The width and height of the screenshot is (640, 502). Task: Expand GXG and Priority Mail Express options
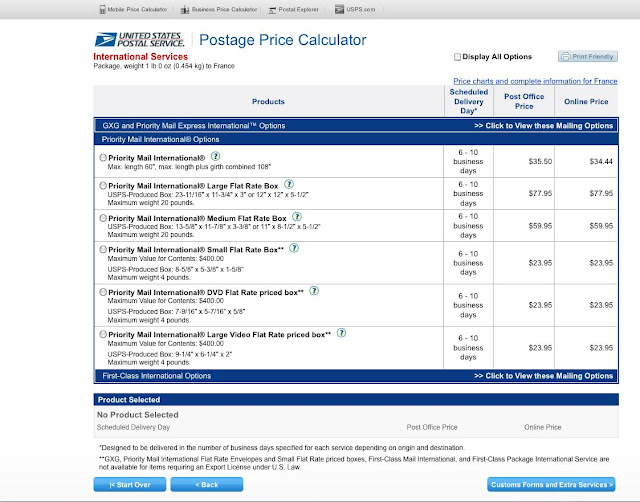pyautogui.click(x=356, y=125)
